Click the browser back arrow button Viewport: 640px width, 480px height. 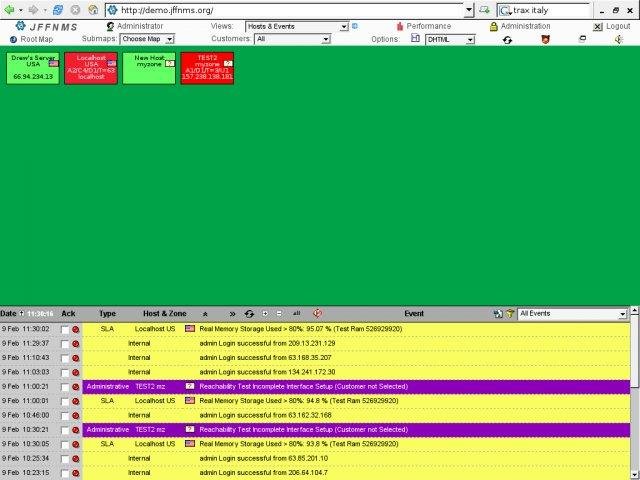[x=9, y=9]
